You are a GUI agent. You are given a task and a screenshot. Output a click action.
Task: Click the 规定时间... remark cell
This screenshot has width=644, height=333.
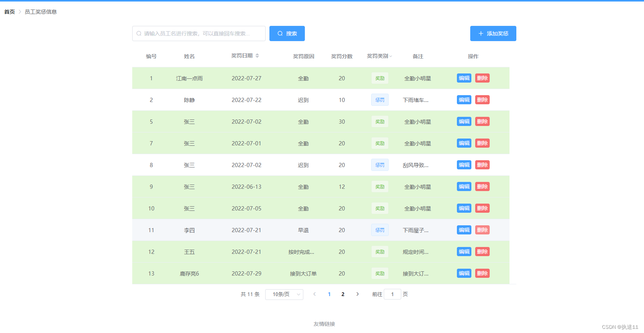pyautogui.click(x=416, y=252)
